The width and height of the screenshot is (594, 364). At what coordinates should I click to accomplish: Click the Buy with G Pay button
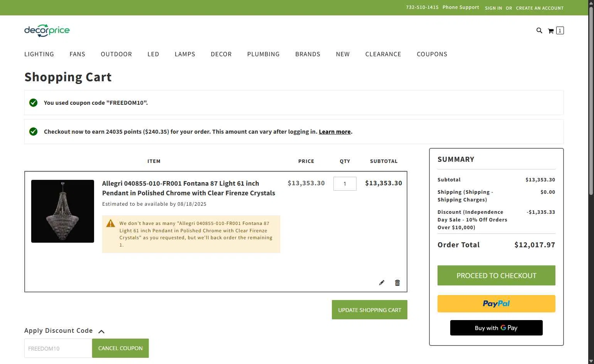[496, 328]
